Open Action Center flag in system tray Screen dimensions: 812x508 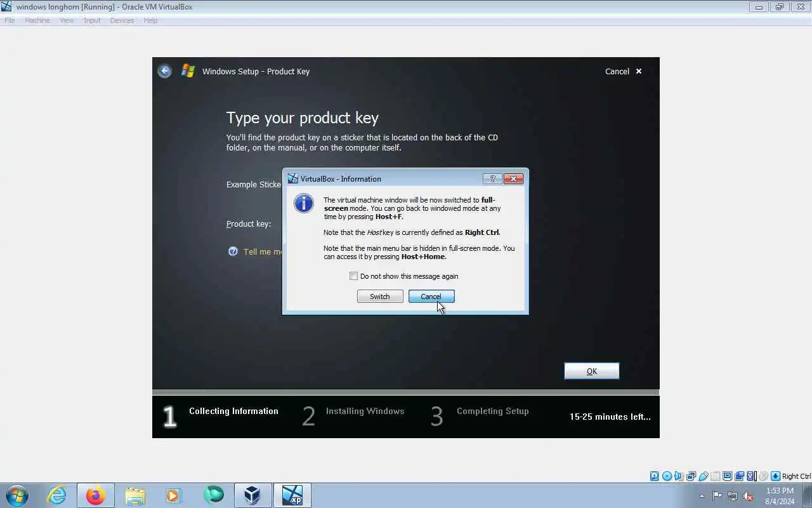pos(717,496)
